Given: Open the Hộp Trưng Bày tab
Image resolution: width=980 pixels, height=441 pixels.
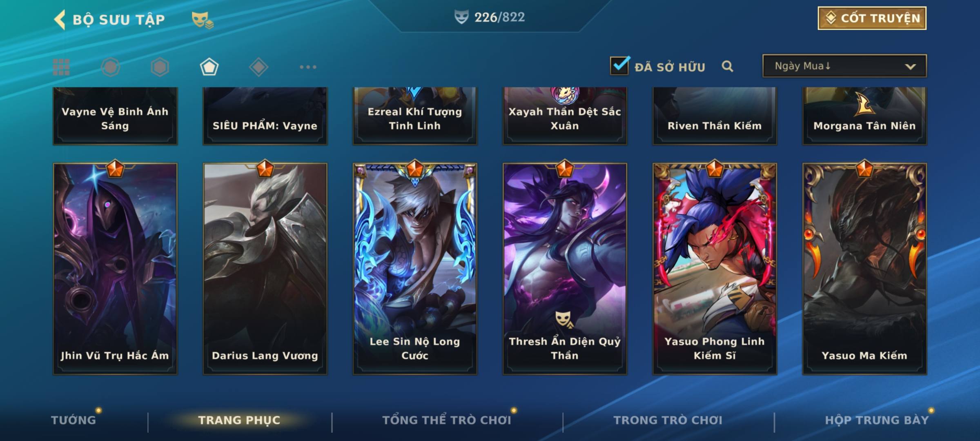Looking at the screenshot, I should click(x=877, y=420).
